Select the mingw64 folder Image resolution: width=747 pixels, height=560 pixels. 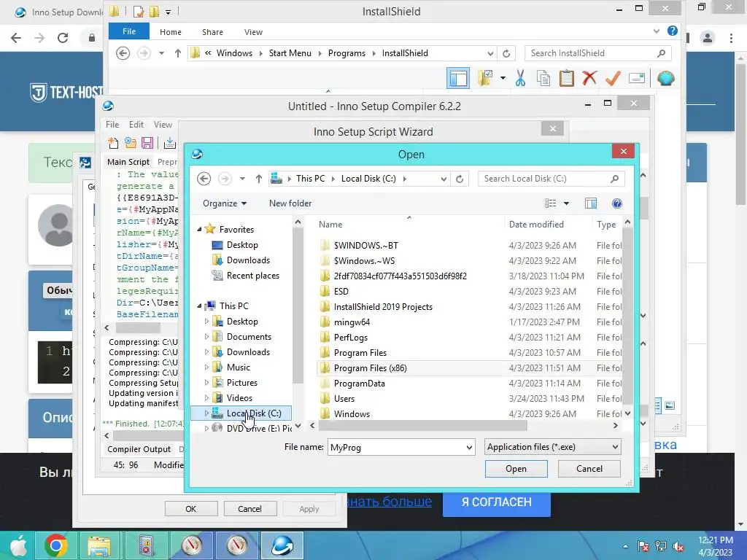coord(352,322)
